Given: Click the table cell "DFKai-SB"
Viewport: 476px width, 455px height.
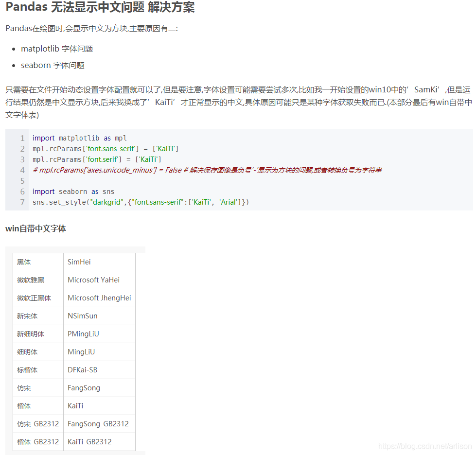Looking at the screenshot, I should point(99,370).
